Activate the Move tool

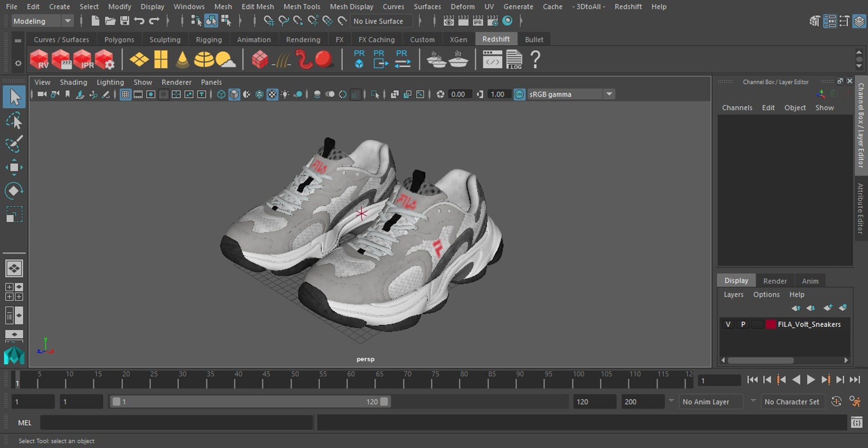tap(14, 167)
